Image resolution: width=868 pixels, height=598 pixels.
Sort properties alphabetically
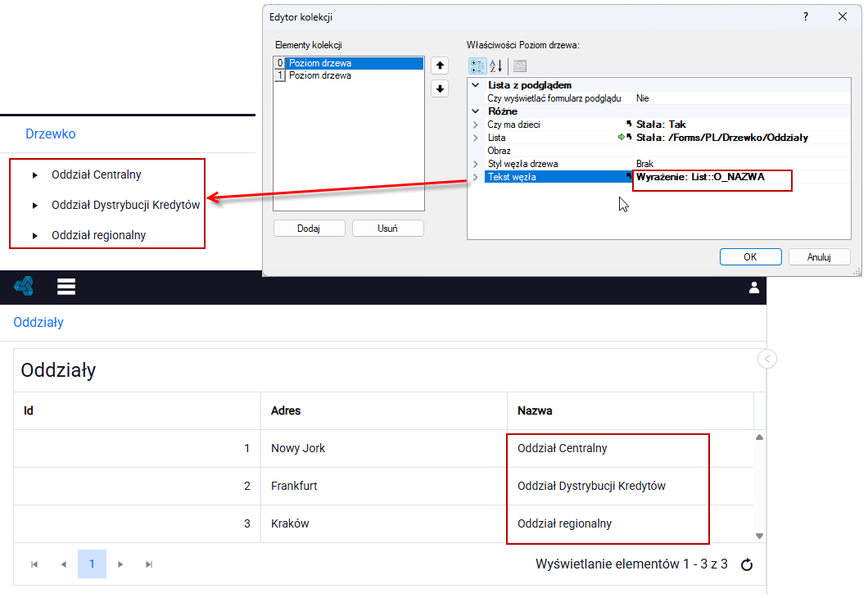(x=496, y=66)
